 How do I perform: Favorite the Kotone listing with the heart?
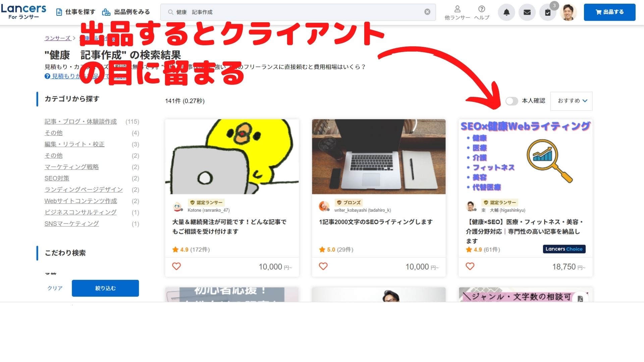click(176, 266)
